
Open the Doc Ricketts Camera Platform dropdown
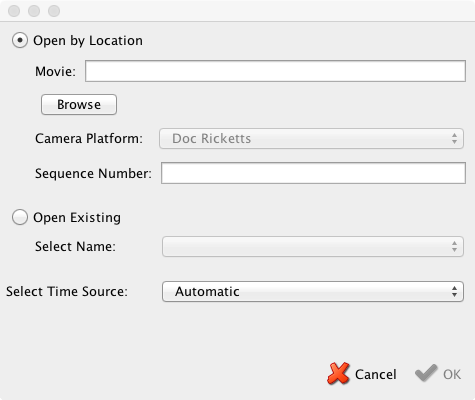311,138
